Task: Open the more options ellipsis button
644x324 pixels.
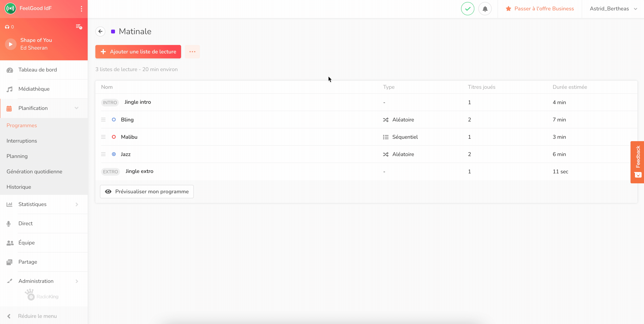Action: (x=192, y=52)
